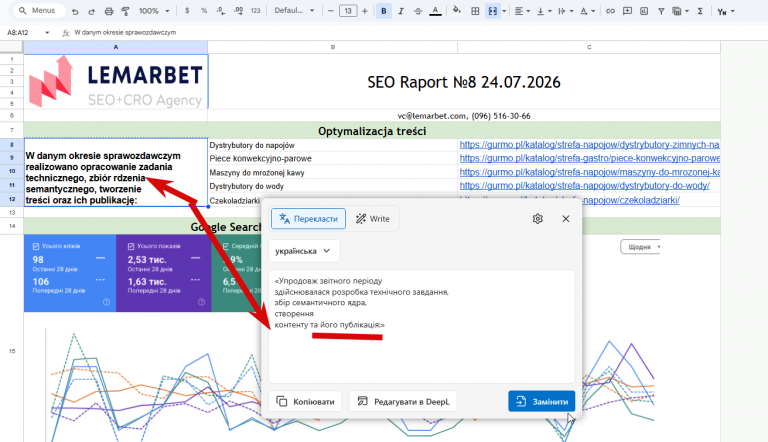Toggle the Усього кліків checkbox card
Image resolution: width=768 pixels, height=442 pixels.
point(36,246)
